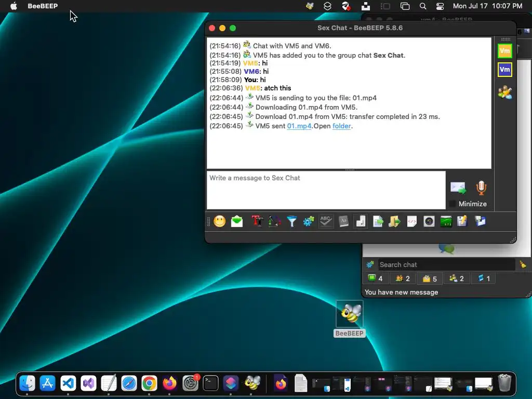Click the send file document icon

378,221
